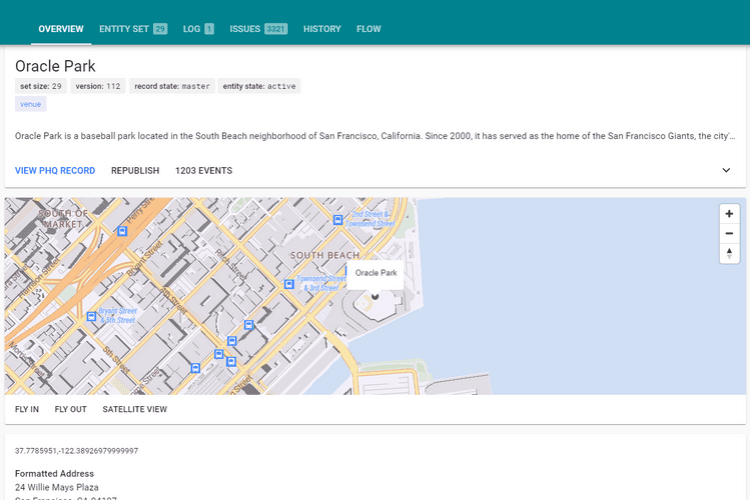
Task: Click View PHQ Record link
Action: tap(55, 171)
